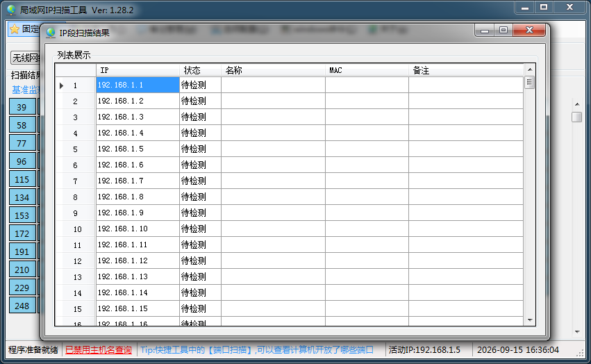Sort by the 备注 column header
Screen dimensions: 591x364
pyautogui.click(x=466, y=70)
